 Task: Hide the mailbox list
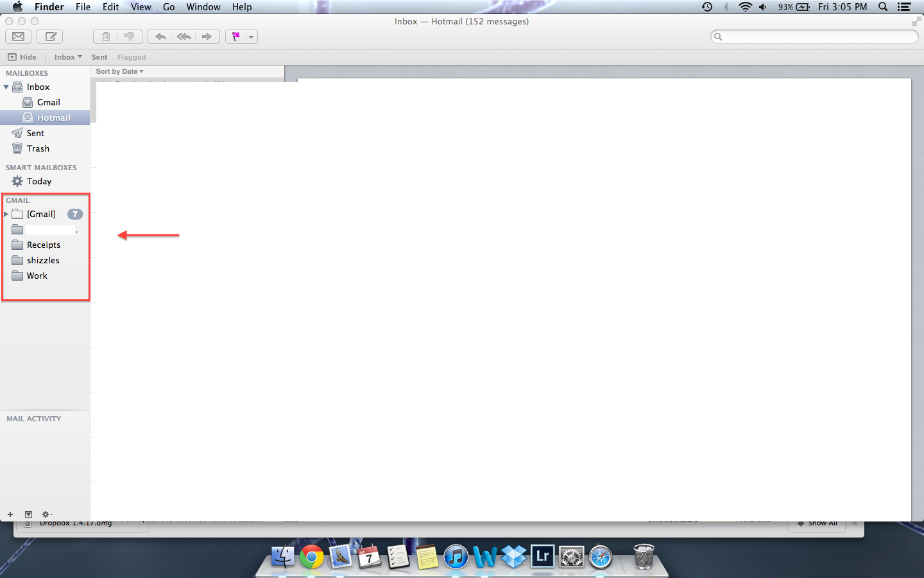(22, 57)
